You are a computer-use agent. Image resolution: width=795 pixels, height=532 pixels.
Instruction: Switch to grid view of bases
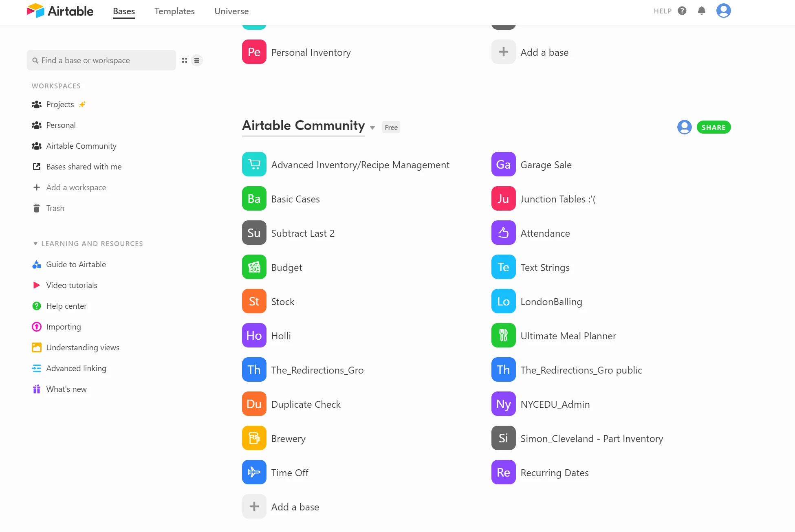click(x=185, y=60)
